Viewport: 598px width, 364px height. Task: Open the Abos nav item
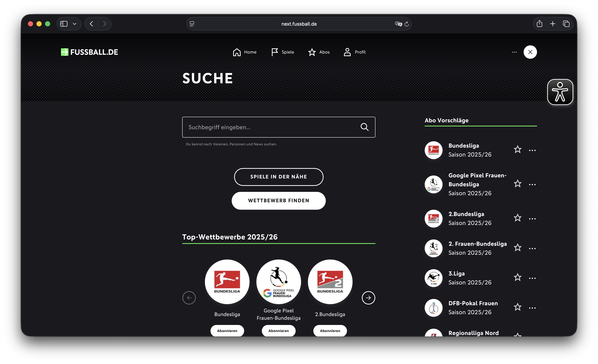319,52
